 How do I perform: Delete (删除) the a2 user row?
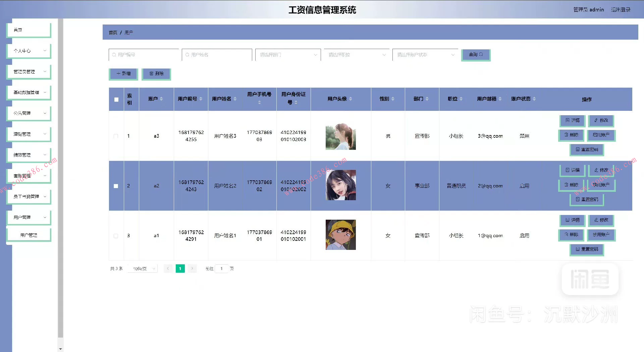[571, 185]
